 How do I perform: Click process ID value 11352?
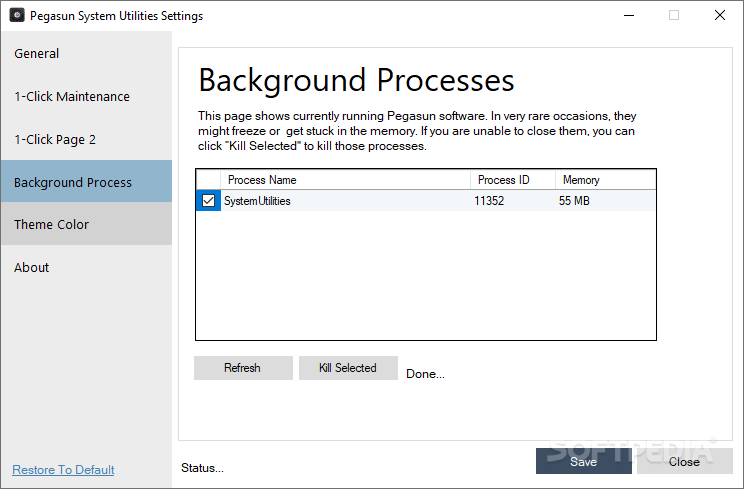click(x=489, y=201)
